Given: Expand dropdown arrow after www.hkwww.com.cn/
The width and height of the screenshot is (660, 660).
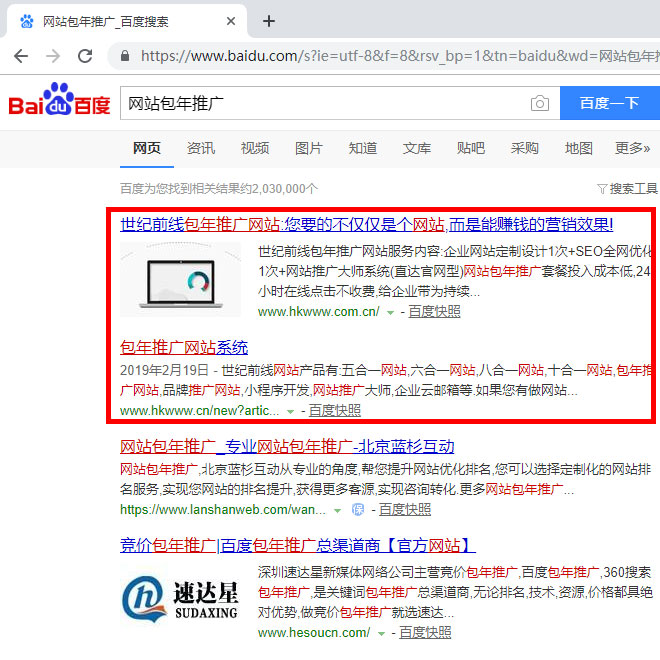Looking at the screenshot, I should coord(391,312).
